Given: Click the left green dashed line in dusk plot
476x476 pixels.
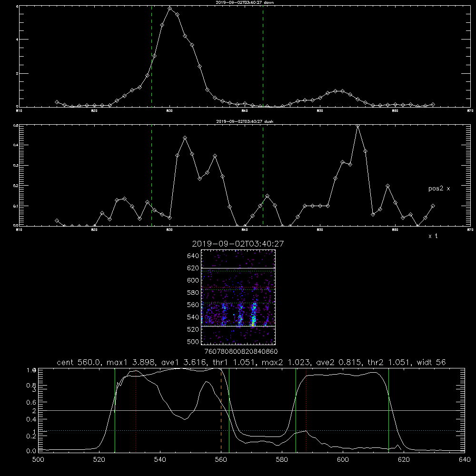Looking at the screenshot, I should pyautogui.click(x=151, y=175).
